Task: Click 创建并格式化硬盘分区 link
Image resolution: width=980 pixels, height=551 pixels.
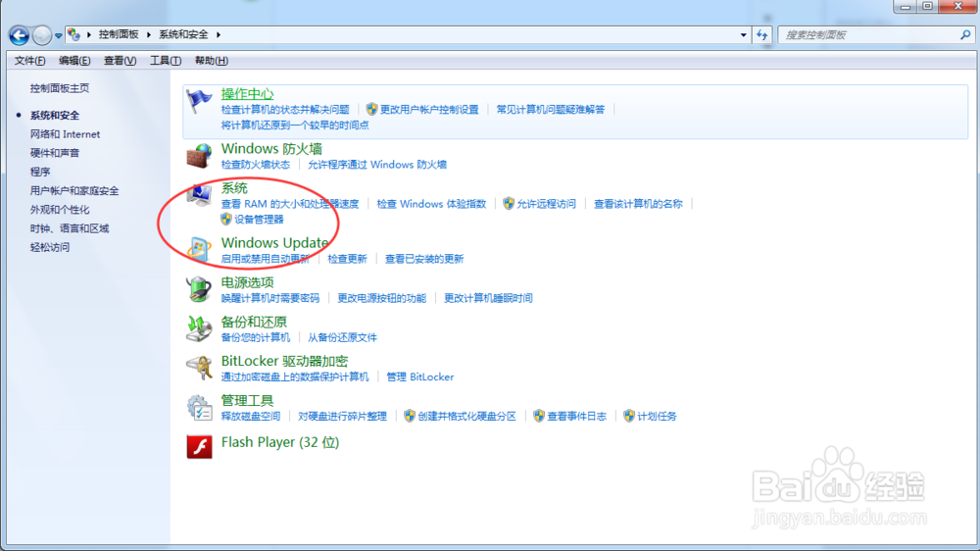Action: 466,417
